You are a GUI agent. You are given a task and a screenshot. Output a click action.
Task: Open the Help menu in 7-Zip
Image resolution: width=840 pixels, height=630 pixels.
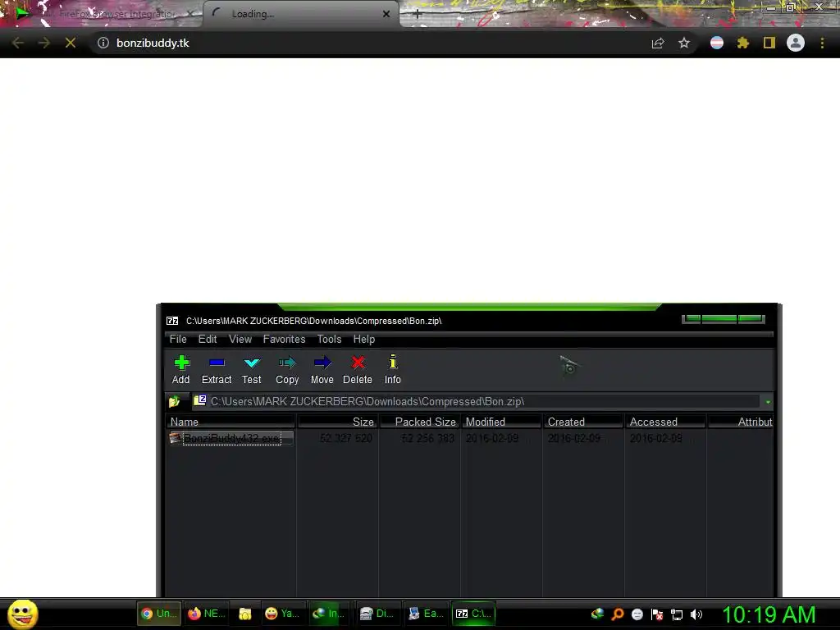coord(363,339)
